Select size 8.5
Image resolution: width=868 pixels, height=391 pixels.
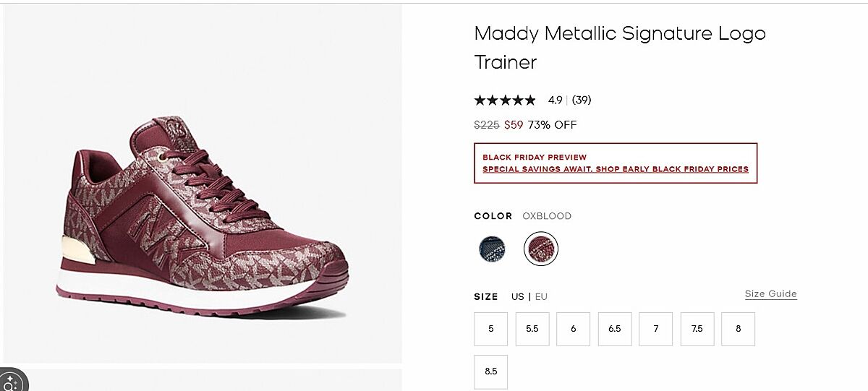point(491,371)
